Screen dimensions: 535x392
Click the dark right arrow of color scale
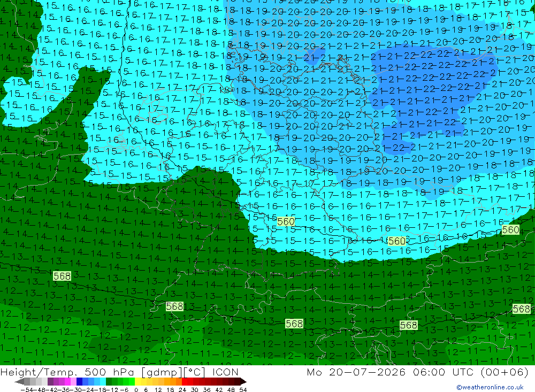tap(243, 381)
